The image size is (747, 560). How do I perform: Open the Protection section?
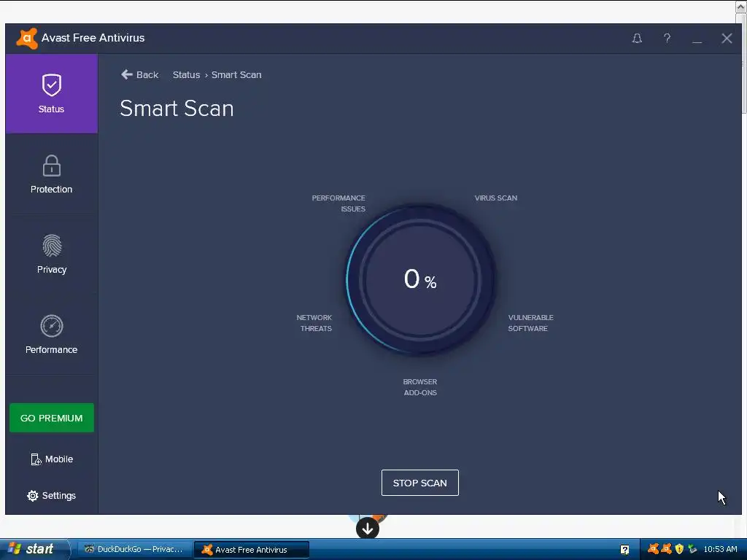click(x=52, y=174)
